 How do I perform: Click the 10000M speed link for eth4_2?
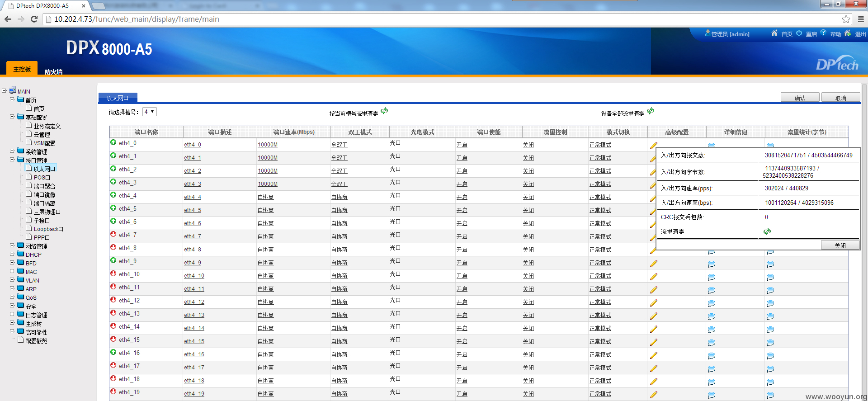[x=268, y=171]
